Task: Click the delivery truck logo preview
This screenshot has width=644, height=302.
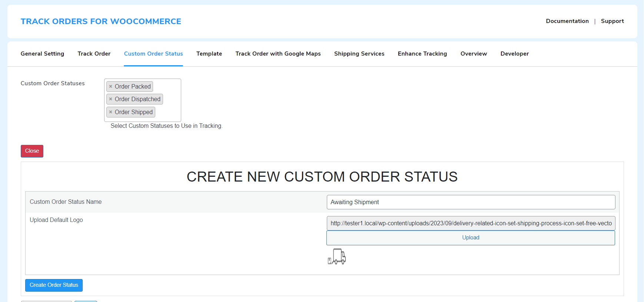Action: point(337,256)
